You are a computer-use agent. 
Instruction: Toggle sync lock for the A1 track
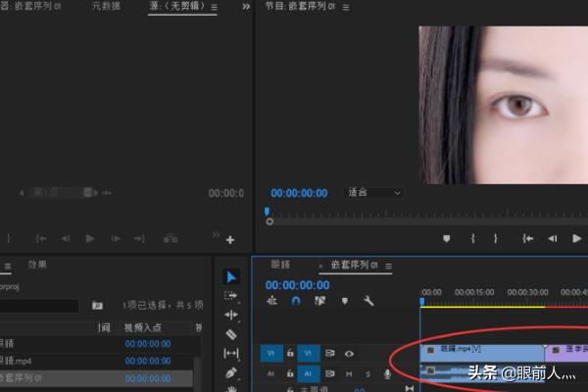click(330, 373)
